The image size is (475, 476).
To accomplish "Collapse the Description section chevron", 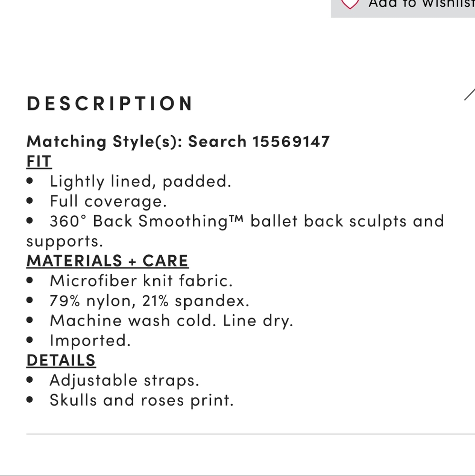I will [x=470, y=94].
